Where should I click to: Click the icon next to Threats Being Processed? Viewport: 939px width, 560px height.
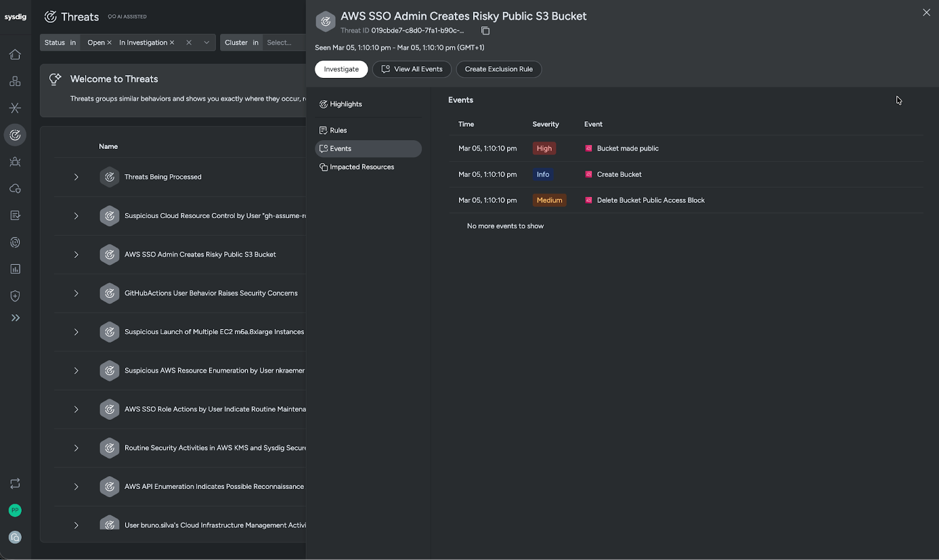click(110, 177)
